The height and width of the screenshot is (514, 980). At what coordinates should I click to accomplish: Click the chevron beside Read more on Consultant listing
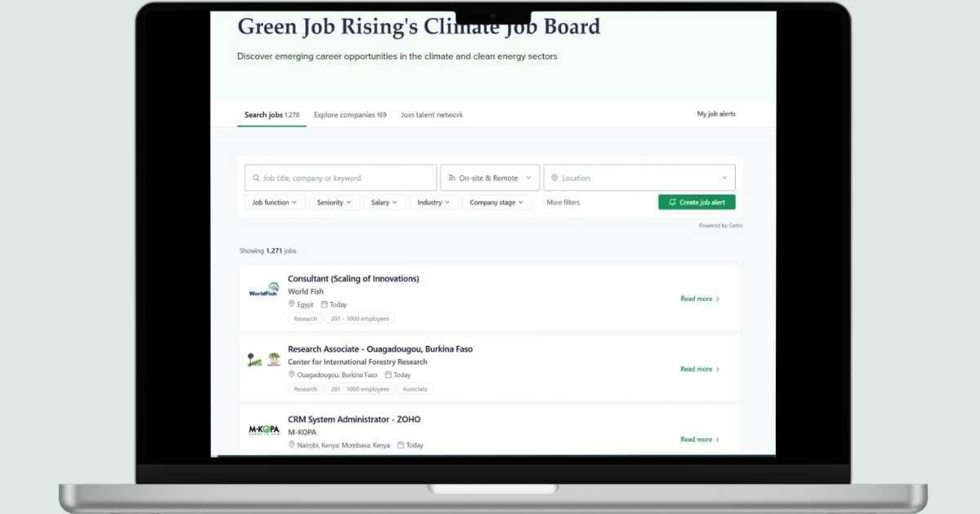click(718, 299)
